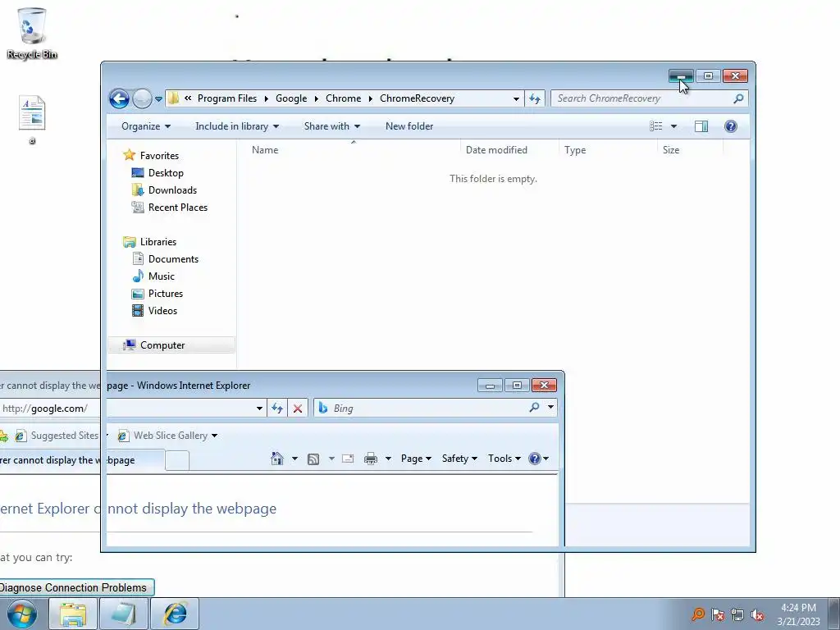Open Home button dropdown arrow
This screenshot has width=840, height=630.
coord(294,459)
